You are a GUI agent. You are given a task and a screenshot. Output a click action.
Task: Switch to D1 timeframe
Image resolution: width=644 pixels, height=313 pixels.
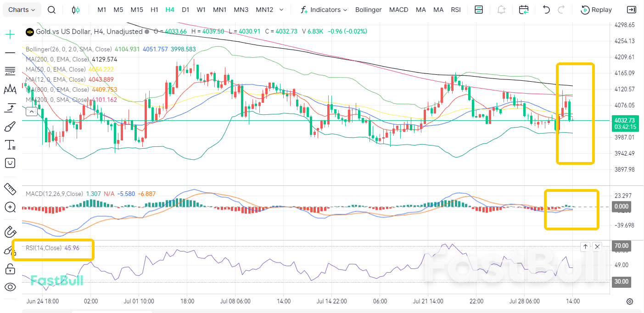[185, 10]
